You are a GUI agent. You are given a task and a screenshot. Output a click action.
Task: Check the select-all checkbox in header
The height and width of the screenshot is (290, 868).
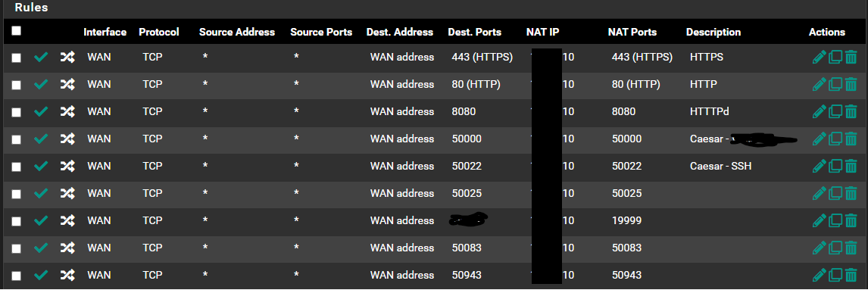pos(17,31)
